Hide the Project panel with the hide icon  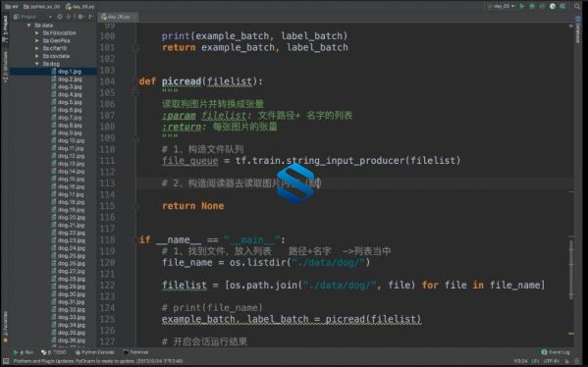[x=90, y=17]
